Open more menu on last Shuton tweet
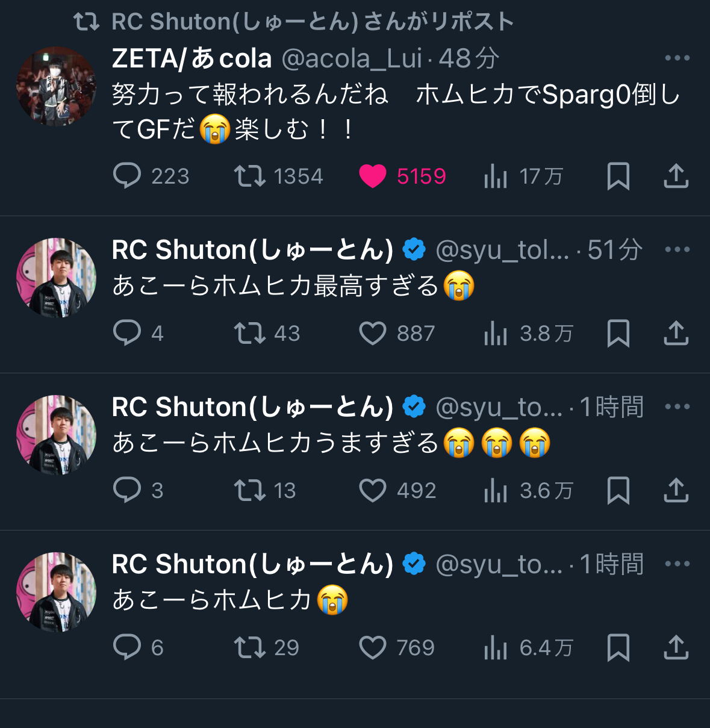This screenshot has width=710, height=728. coord(677,564)
